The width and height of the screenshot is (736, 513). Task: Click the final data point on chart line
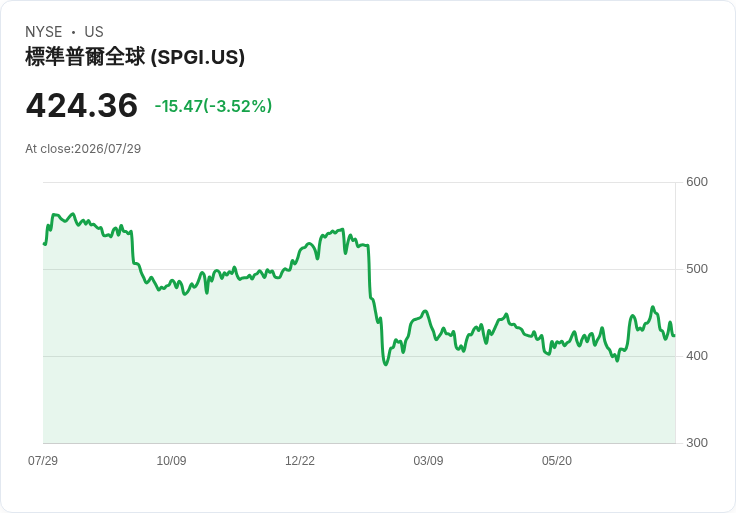[x=674, y=336]
